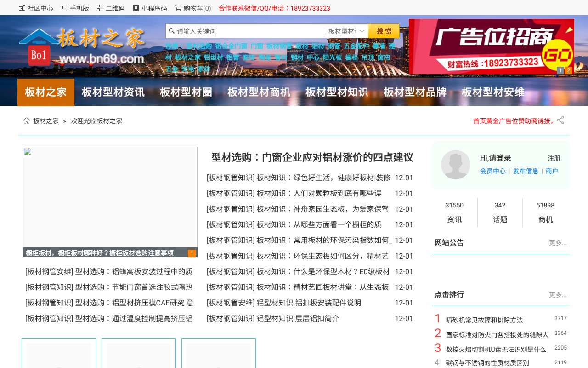
Task: Open the 板材型材品牌 menu item
Action: [414, 92]
